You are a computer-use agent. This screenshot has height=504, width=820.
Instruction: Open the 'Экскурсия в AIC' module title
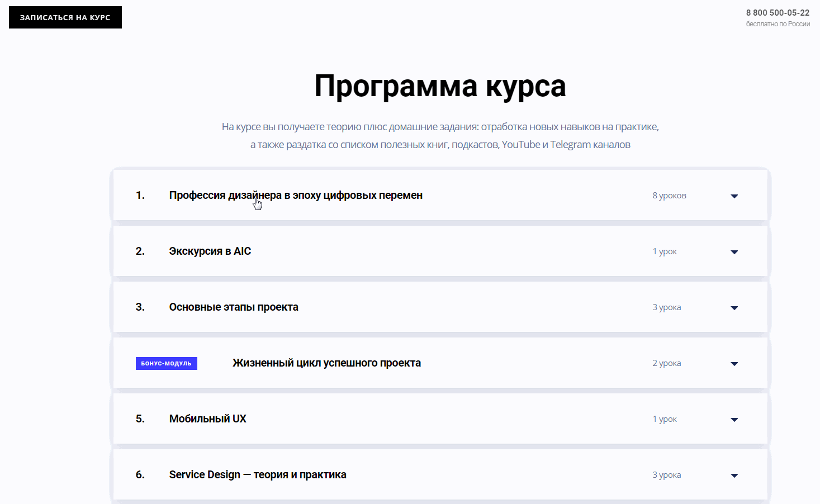[x=210, y=251]
